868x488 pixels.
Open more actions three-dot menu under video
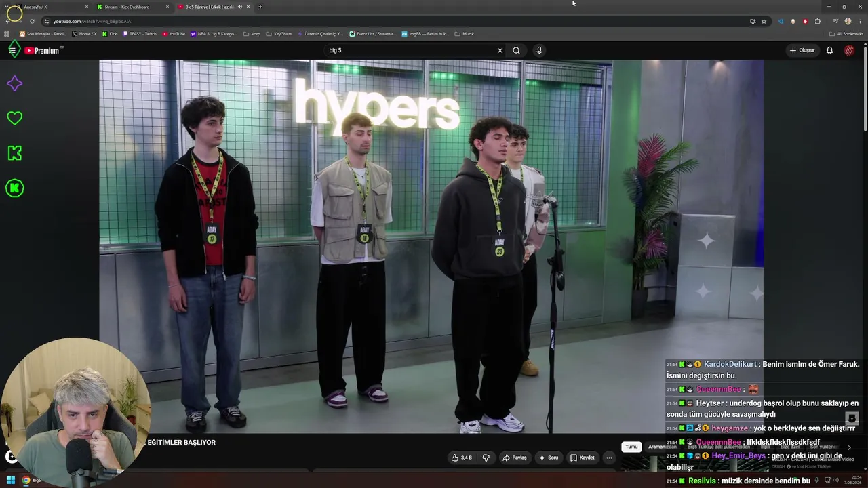609,457
